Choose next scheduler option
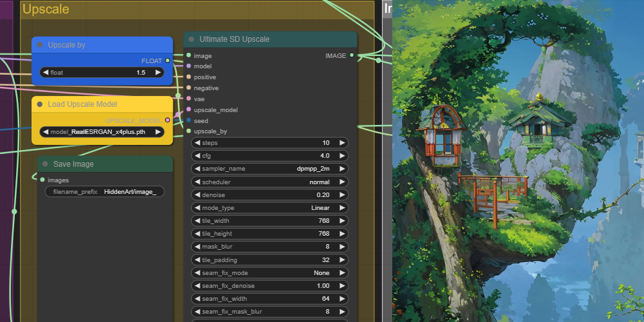644x322 pixels. [342, 182]
